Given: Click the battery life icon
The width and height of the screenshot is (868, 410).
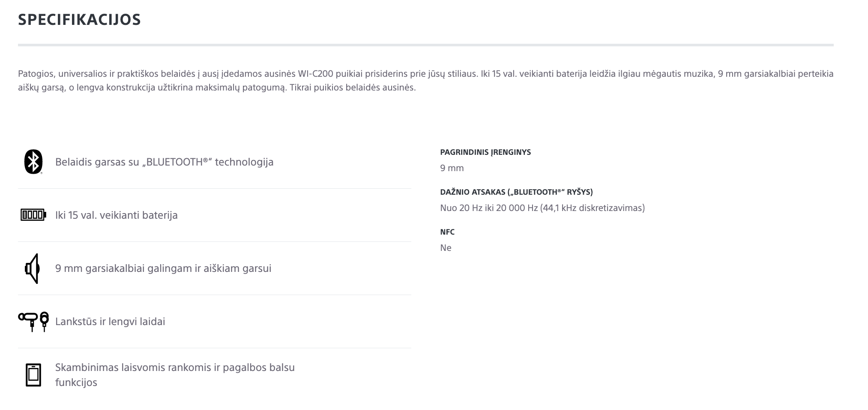Looking at the screenshot, I should (x=33, y=215).
